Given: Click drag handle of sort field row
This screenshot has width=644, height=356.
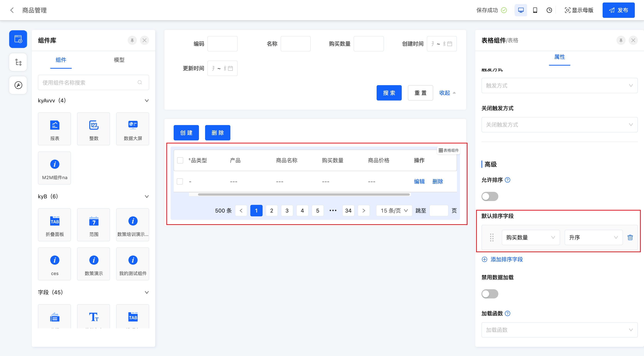Looking at the screenshot, I should (x=492, y=237).
